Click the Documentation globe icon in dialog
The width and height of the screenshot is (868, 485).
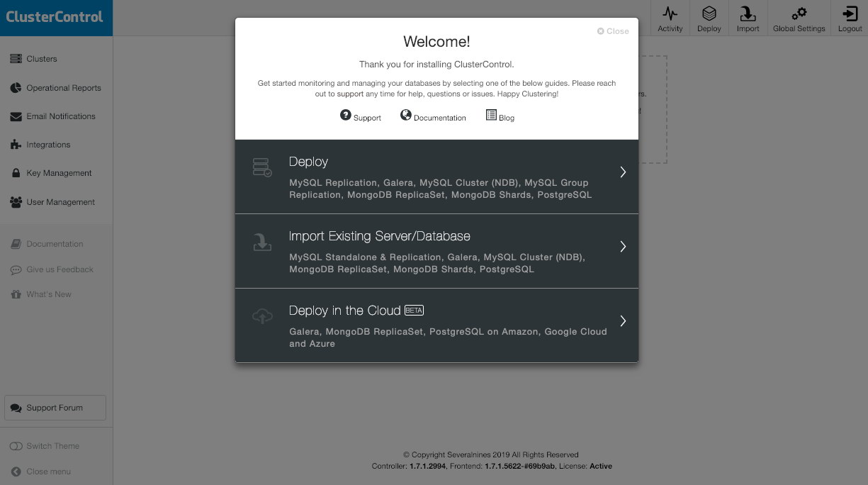[x=406, y=115]
